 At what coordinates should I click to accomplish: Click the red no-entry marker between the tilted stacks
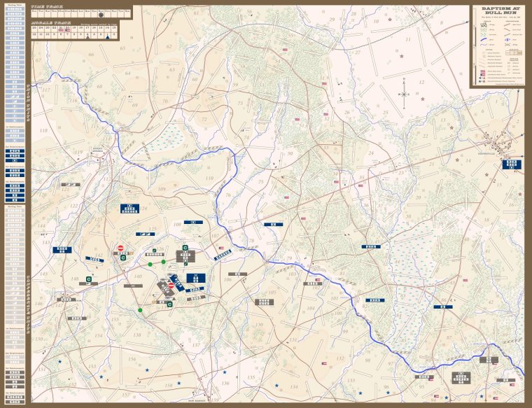tap(171, 286)
